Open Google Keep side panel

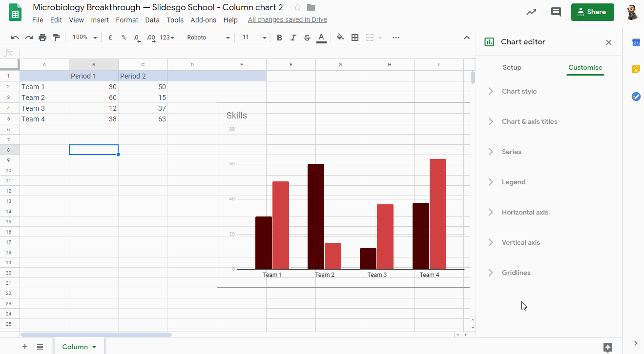(x=636, y=69)
